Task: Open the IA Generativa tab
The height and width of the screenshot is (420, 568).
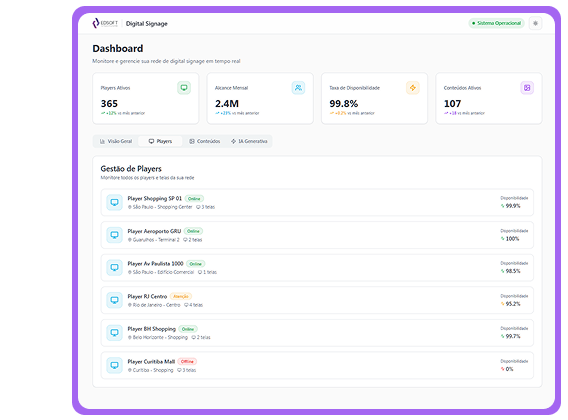Action: pos(249,141)
